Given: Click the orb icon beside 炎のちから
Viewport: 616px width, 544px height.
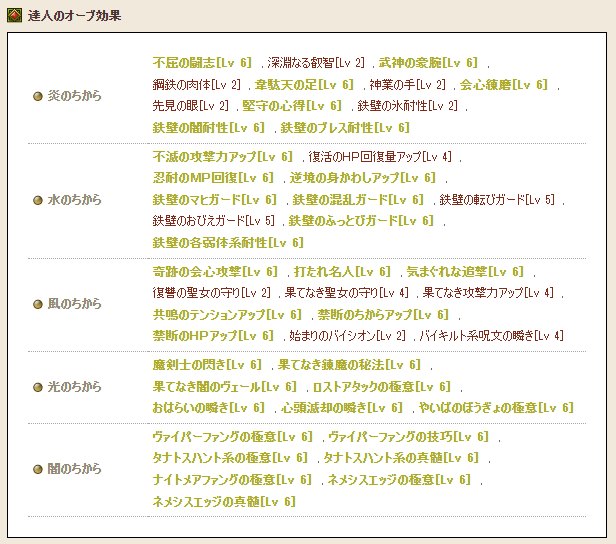Looking at the screenshot, I should 38,96.
